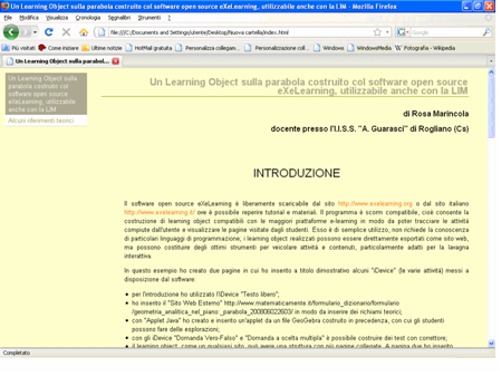This screenshot has height=374, width=500.
Task: Open the Come iniziare bookmark
Action: pyautogui.click(x=59, y=48)
